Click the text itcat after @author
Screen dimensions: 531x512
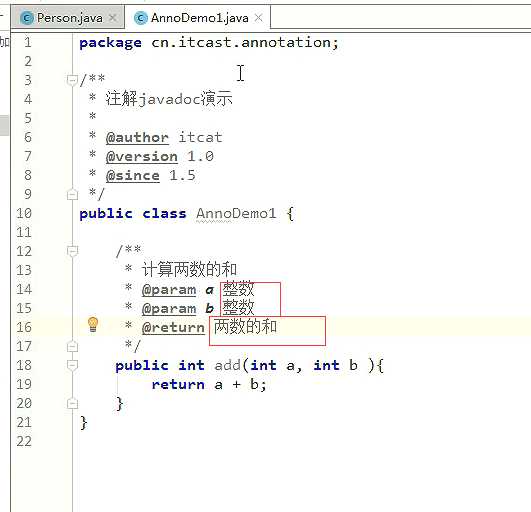coord(200,137)
